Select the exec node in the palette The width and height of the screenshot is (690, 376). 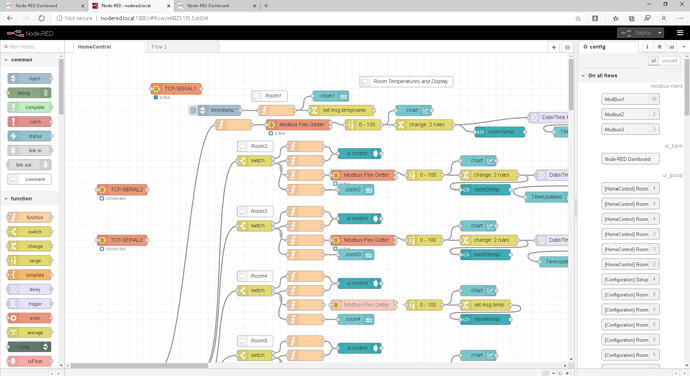pos(29,318)
